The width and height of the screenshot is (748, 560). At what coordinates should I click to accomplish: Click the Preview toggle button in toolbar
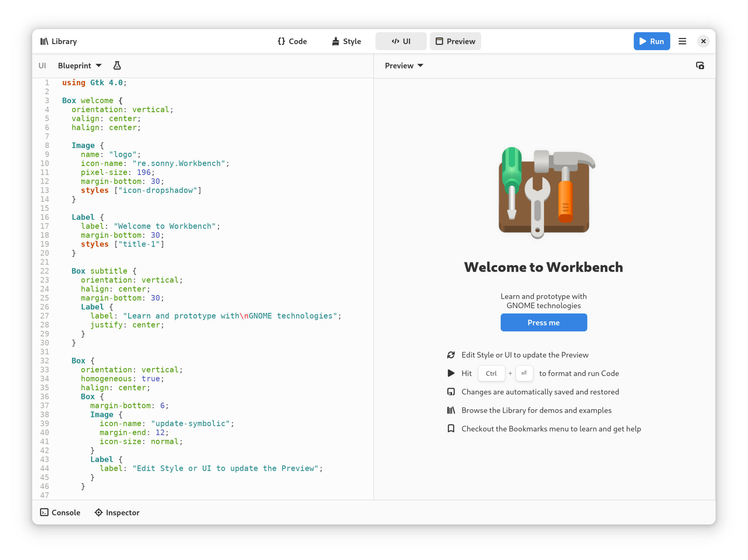456,41
